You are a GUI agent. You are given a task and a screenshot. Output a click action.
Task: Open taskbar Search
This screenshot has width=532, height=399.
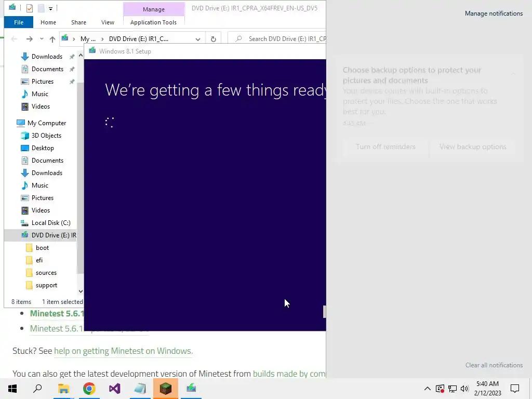(x=37, y=389)
